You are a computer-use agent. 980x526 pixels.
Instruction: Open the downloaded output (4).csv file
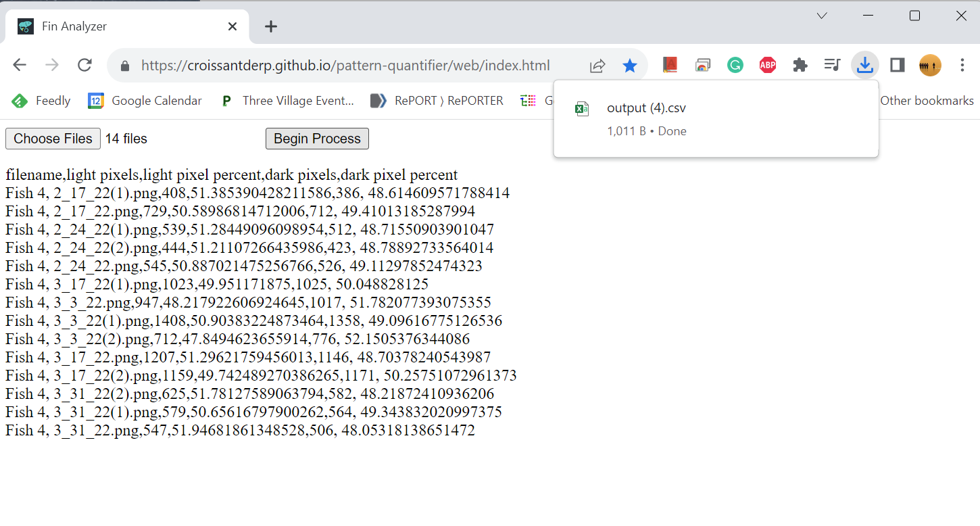pos(646,107)
